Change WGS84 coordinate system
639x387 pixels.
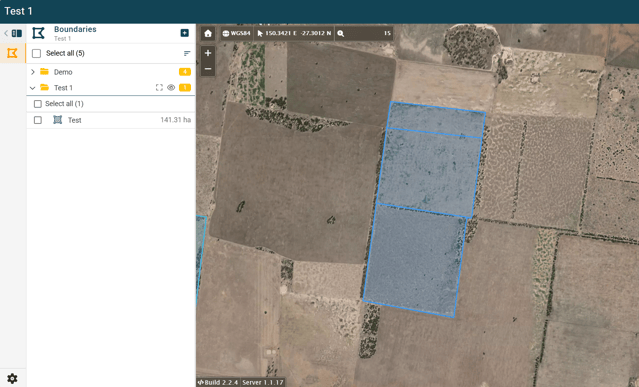coord(237,33)
